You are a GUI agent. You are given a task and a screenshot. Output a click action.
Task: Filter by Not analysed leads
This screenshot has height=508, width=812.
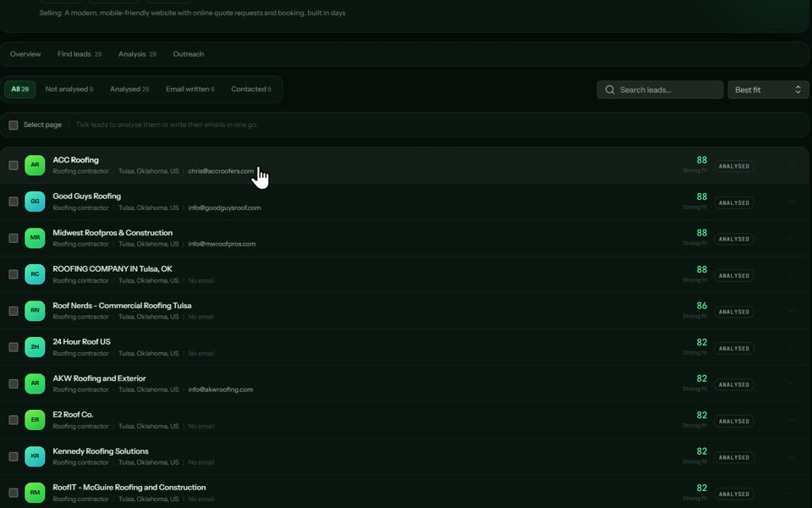[x=69, y=89]
